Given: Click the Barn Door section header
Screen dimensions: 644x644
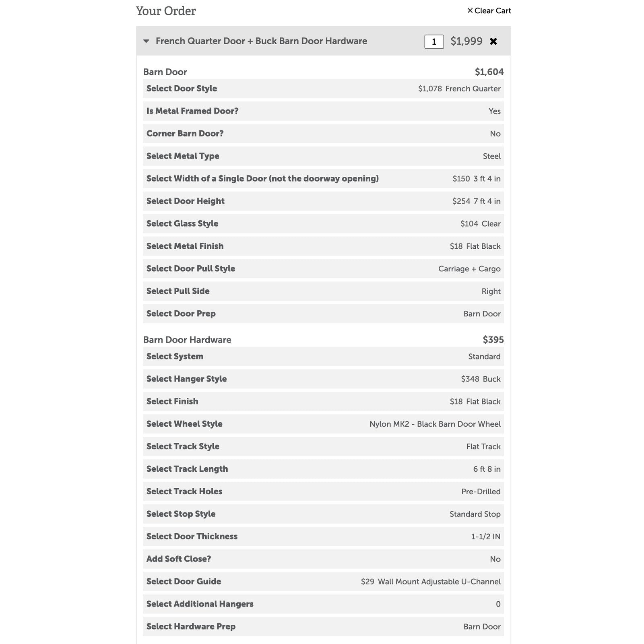Looking at the screenshot, I should tap(165, 72).
